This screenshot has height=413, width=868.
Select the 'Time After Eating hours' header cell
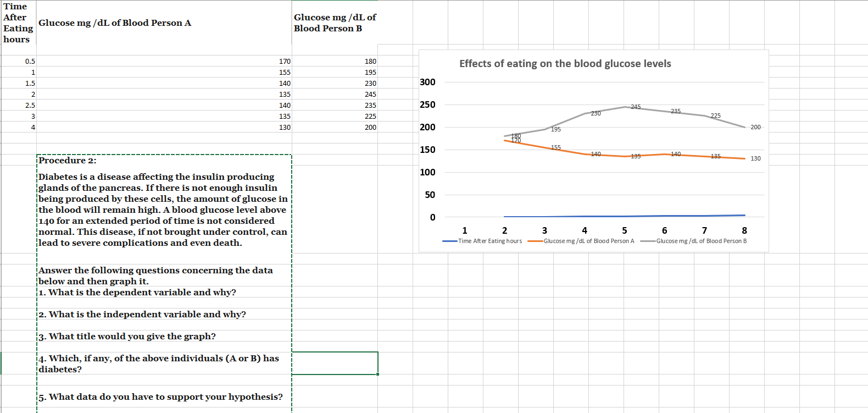coord(18,23)
